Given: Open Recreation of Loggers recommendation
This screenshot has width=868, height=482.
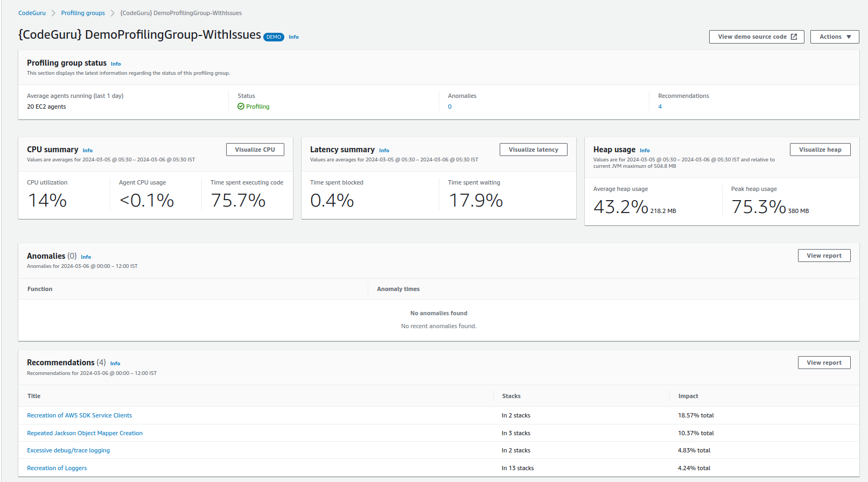Looking at the screenshot, I should point(57,468).
